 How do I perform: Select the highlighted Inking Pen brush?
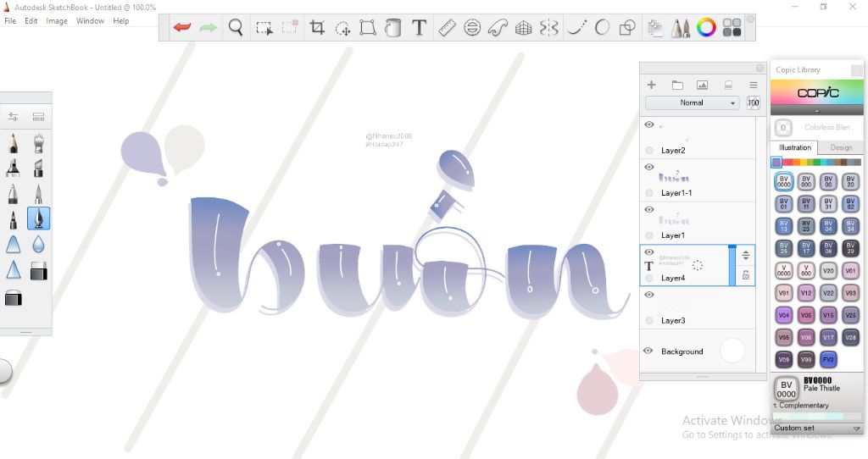(38, 218)
